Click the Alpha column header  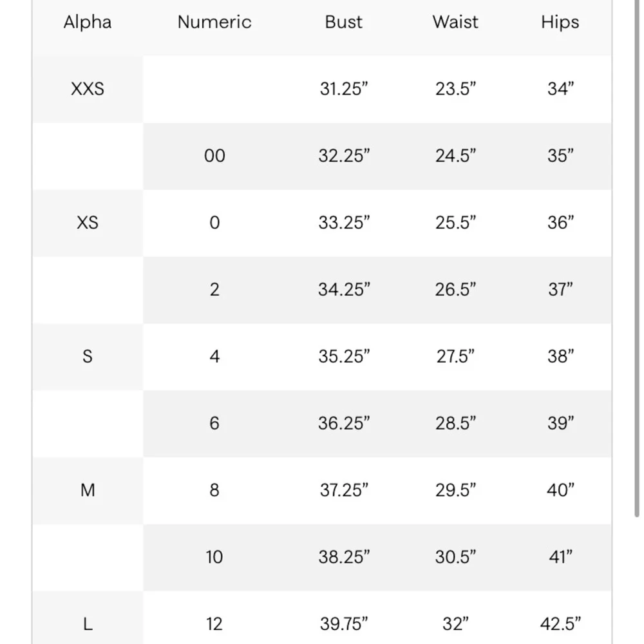pyautogui.click(x=88, y=23)
